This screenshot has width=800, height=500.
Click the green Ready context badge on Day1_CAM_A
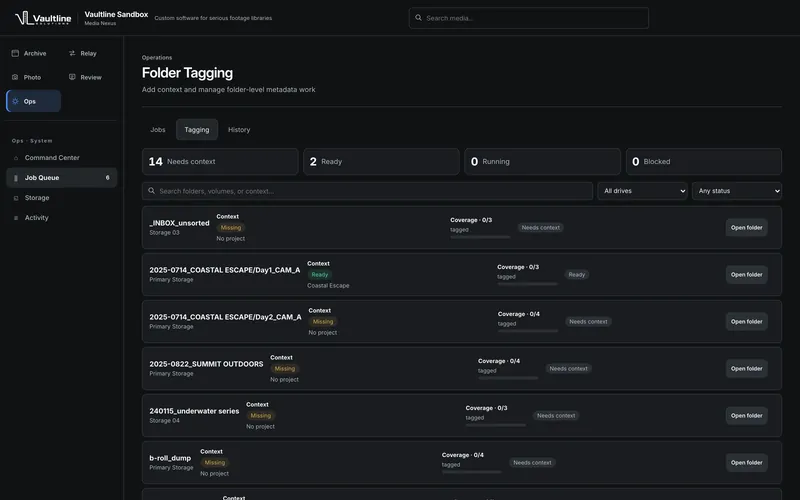[320, 274]
